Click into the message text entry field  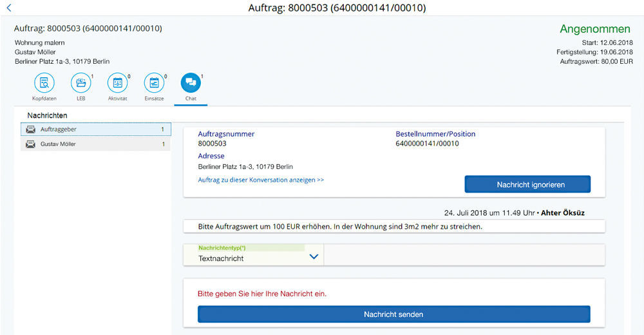(x=393, y=294)
